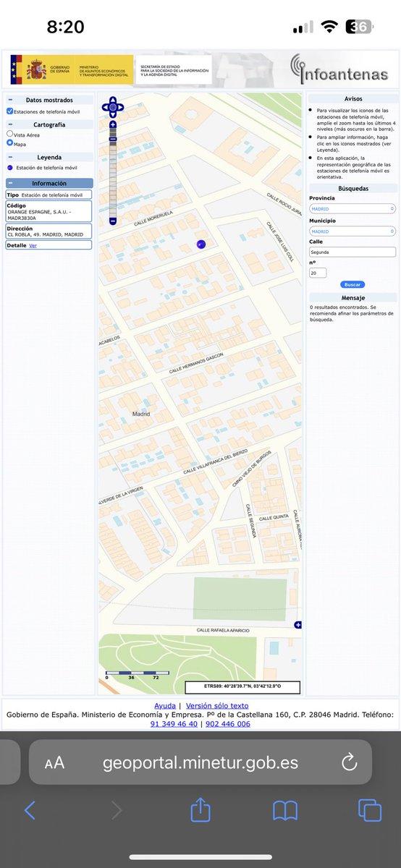Click the ETRS89 coordinates box
This screenshot has width=401, height=868.
coord(242,687)
